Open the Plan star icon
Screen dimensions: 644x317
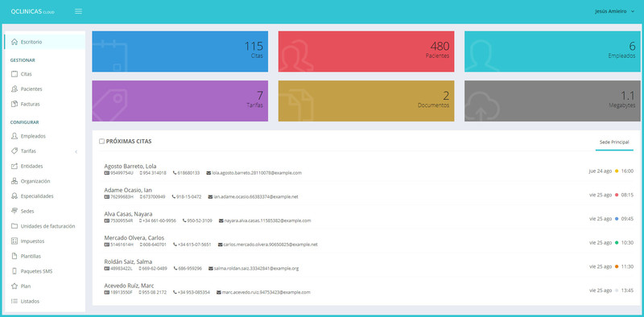tap(14, 286)
